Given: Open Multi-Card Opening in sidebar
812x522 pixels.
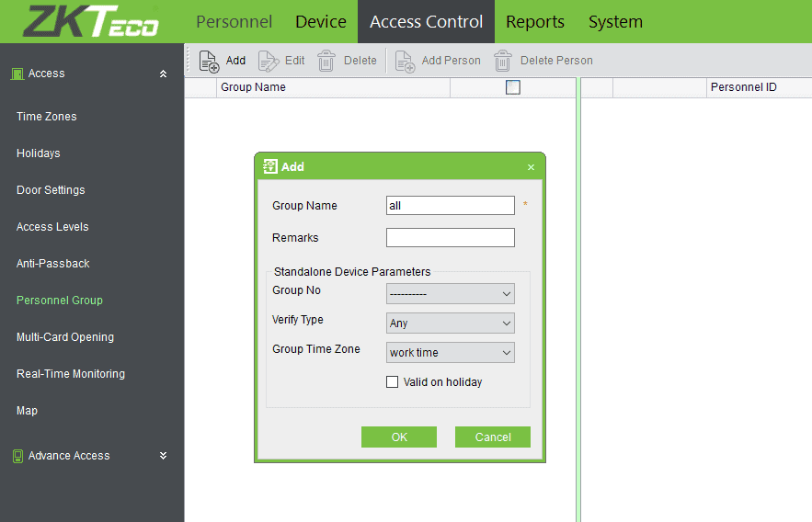Looking at the screenshot, I should (x=65, y=337).
